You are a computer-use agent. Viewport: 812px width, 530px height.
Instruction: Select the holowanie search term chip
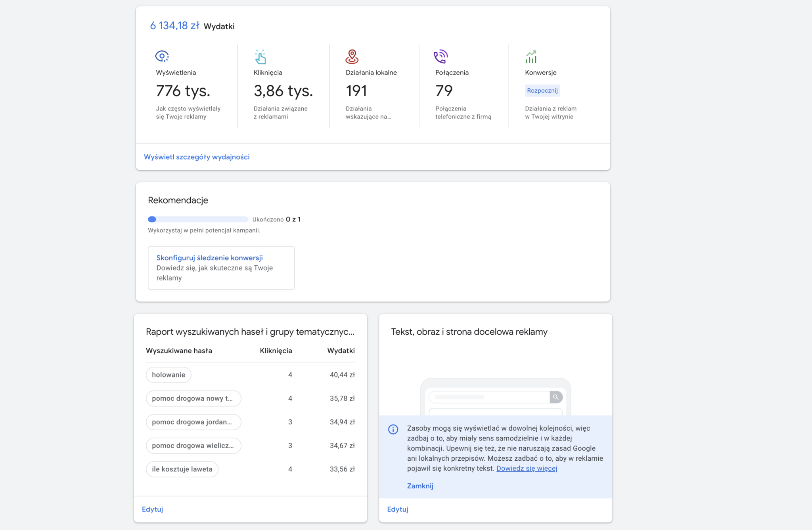(x=169, y=375)
